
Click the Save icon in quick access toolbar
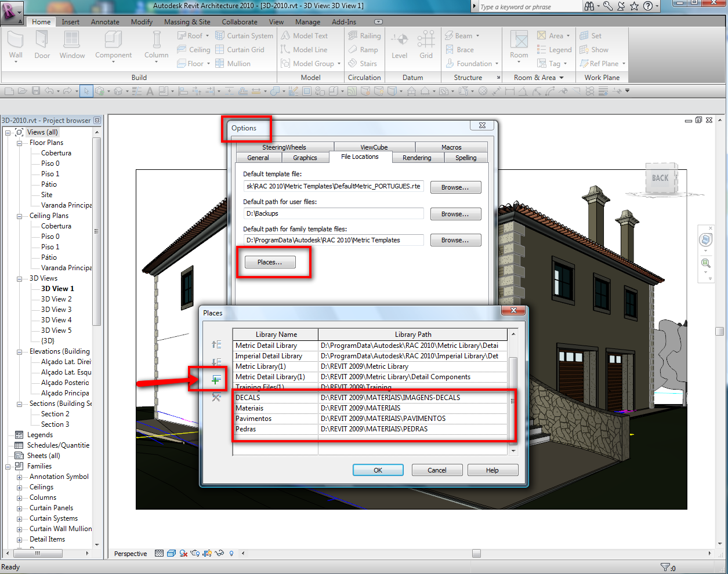(36, 91)
